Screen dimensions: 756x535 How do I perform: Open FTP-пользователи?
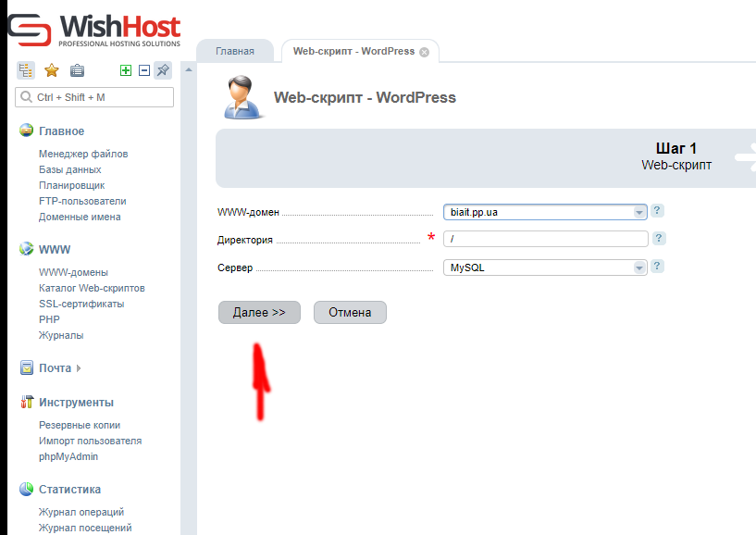click(82, 201)
